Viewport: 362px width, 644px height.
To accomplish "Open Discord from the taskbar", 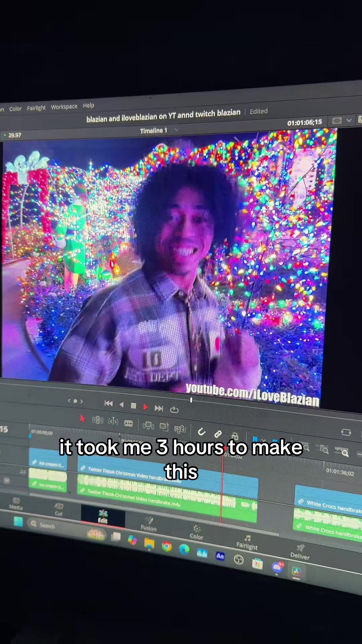I will [x=277, y=567].
